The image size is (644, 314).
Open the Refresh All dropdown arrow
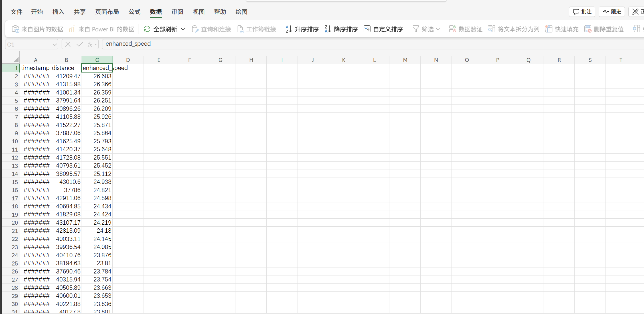point(183,29)
